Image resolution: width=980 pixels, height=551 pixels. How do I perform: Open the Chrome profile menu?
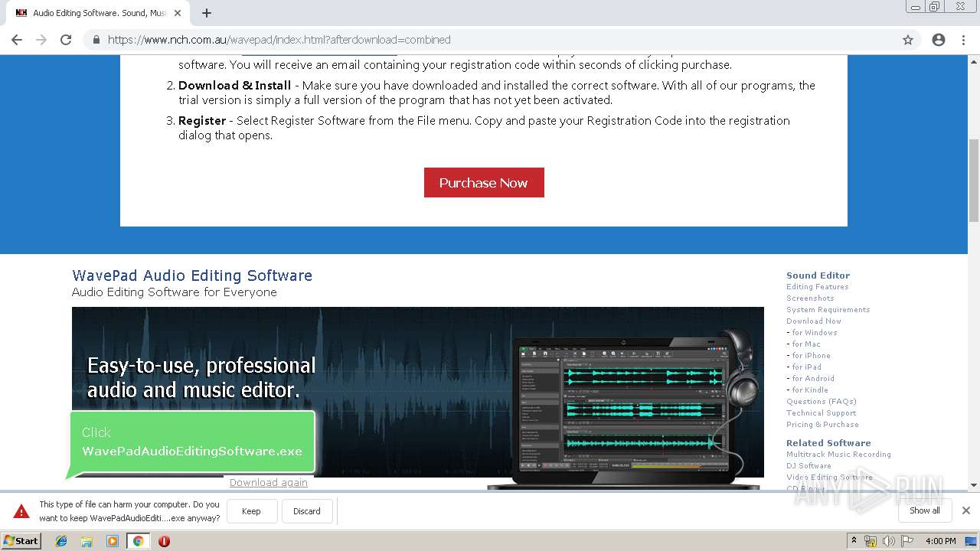(939, 40)
